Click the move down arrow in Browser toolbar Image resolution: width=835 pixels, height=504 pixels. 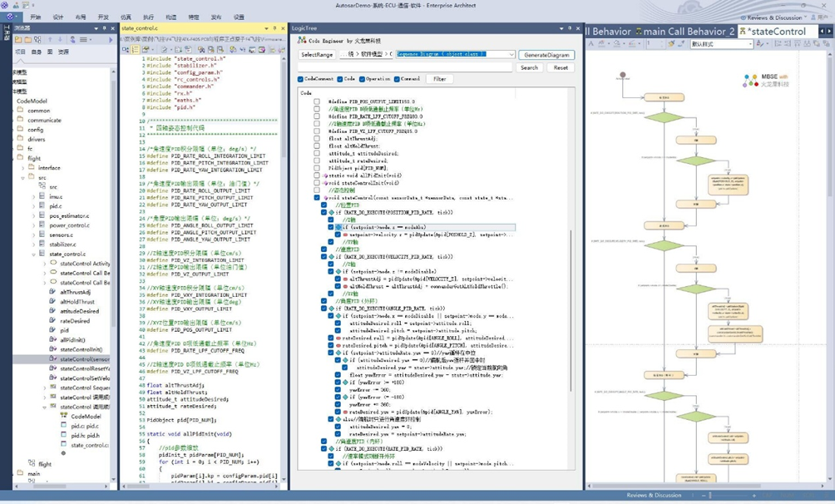60,39
